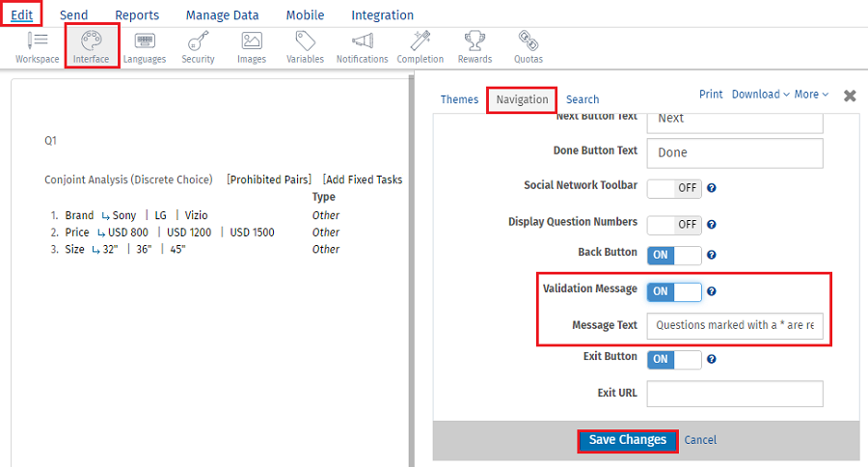The width and height of the screenshot is (868, 467).
Task: Turn on the Social Network Toolbar toggle
Action: [673, 187]
